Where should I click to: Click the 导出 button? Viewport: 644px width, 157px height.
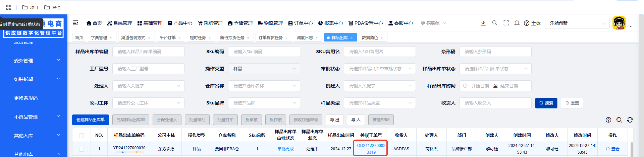click(334, 120)
